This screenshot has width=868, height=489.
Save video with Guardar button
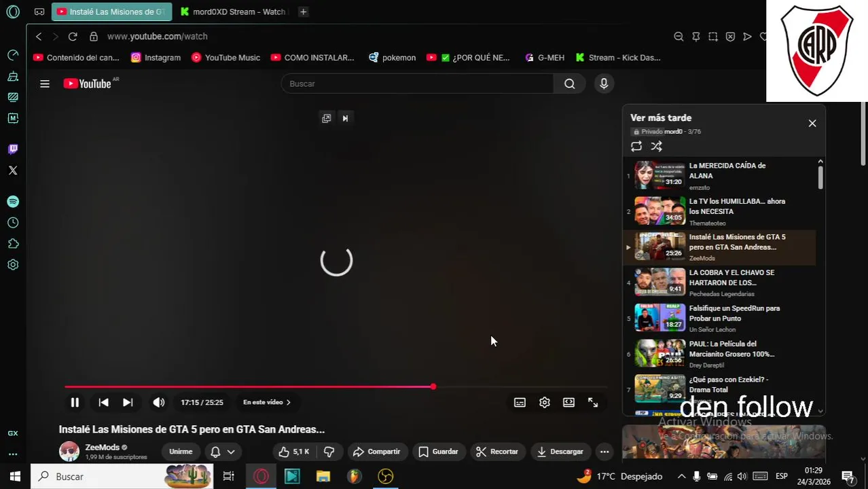[438, 452]
